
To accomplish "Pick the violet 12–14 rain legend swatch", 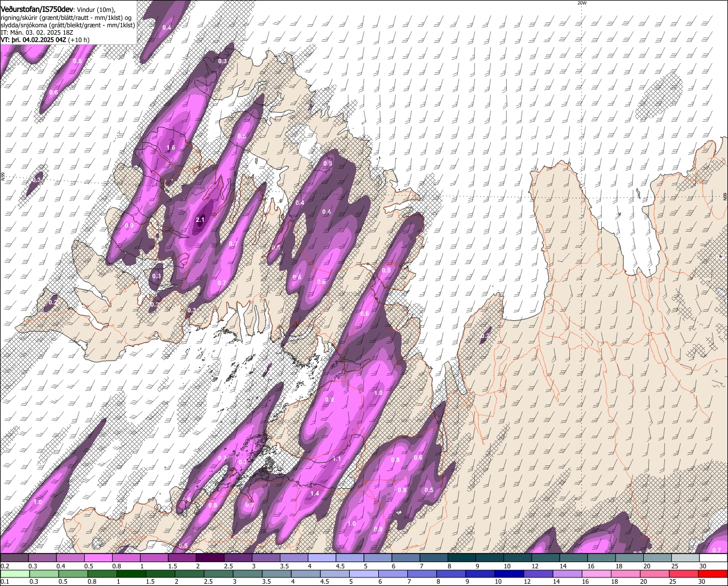I will (540, 574).
